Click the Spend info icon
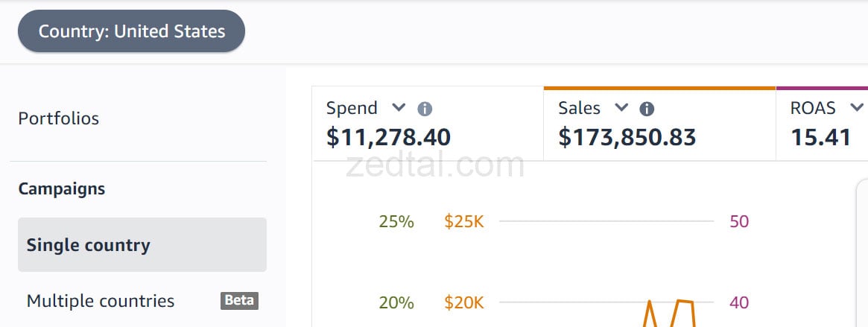The image size is (868, 327). (x=425, y=109)
